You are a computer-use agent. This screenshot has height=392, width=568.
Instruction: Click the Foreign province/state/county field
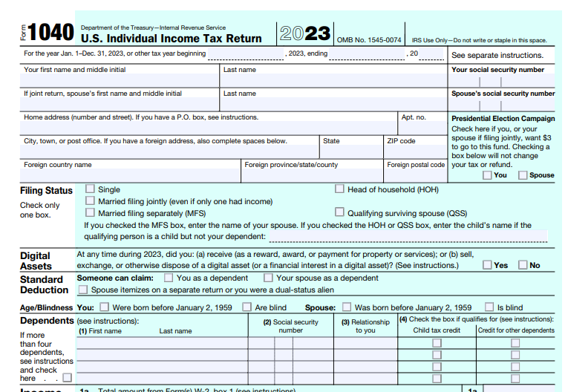313,175
